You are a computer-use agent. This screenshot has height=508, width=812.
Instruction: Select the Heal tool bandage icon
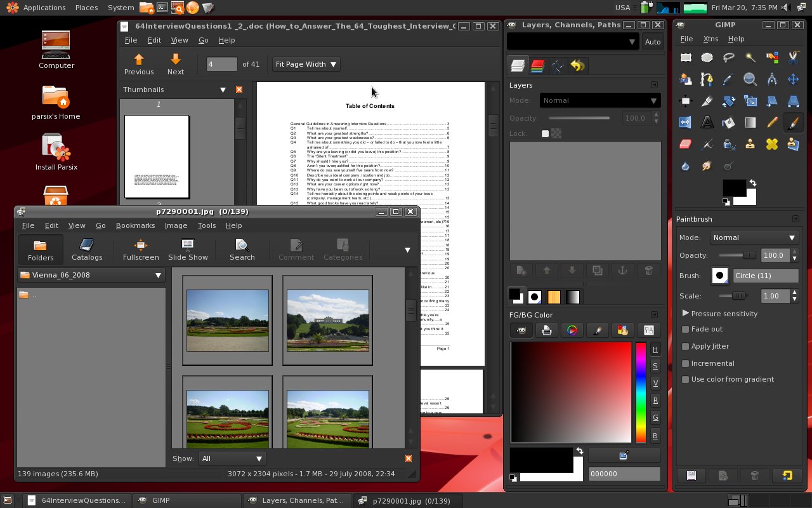[x=772, y=144]
